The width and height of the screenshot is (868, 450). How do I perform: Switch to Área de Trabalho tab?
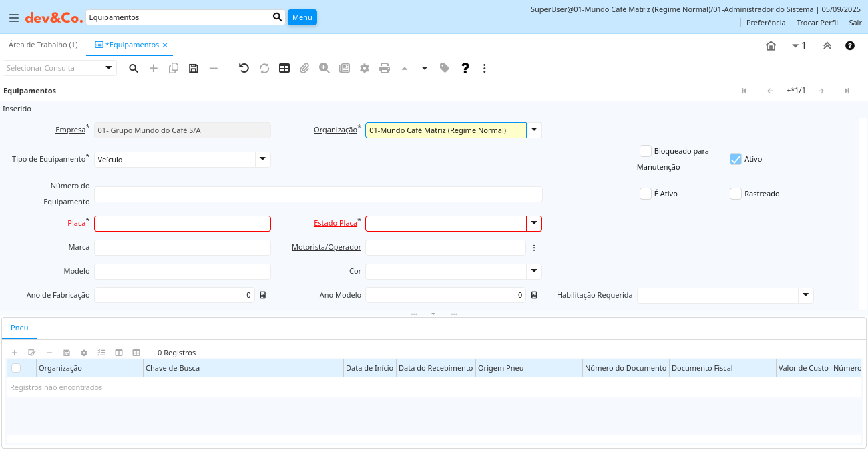click(x=43, y=45)
